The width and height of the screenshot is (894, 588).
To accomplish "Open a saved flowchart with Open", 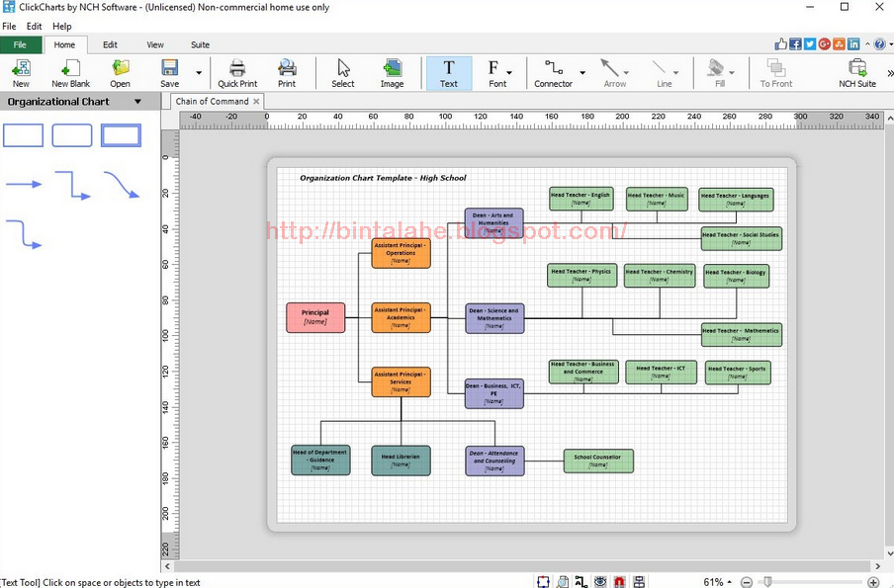I will (x=120, y=71).
